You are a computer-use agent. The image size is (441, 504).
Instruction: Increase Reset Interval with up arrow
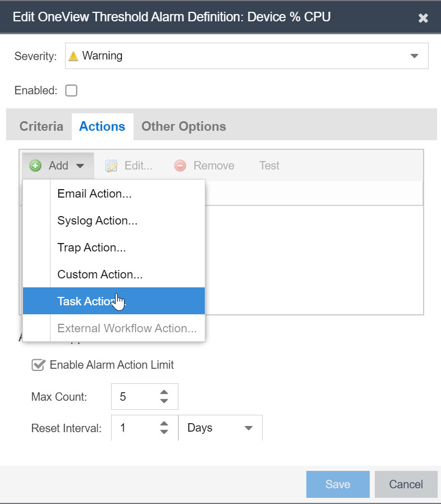[164, 424]
